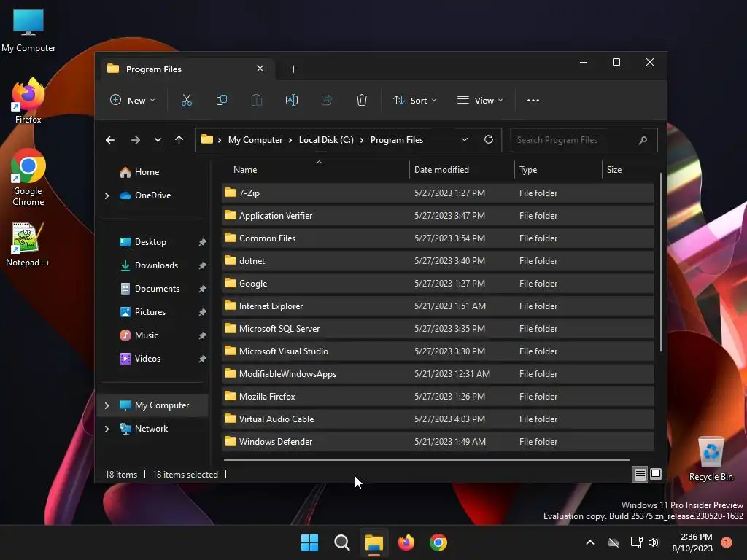This screenshot has height=560, width=747.
Task: Launch Firefox from the taskbar
Action: click(406, 542)
